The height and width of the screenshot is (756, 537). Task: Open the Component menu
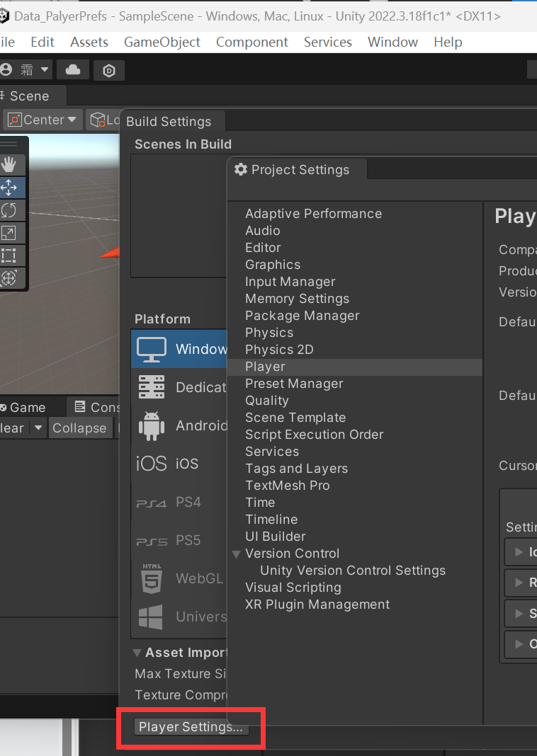[x=252, y=42]
